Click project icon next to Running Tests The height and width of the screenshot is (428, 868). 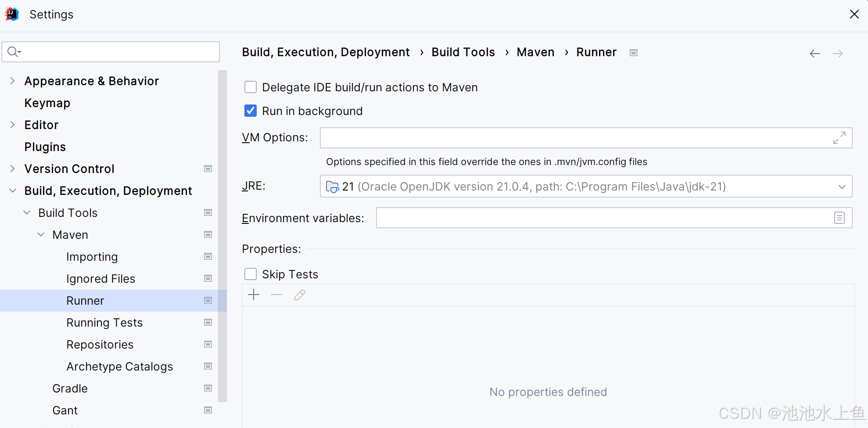[208, 322]
